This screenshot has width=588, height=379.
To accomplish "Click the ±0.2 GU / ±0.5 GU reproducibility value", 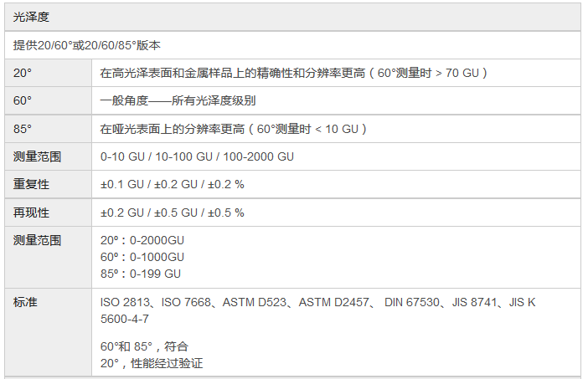I will coord(172,213).
